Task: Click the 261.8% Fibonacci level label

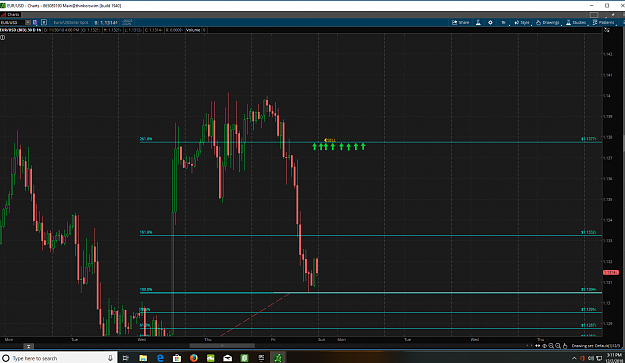Action: [x=145, y=139]
